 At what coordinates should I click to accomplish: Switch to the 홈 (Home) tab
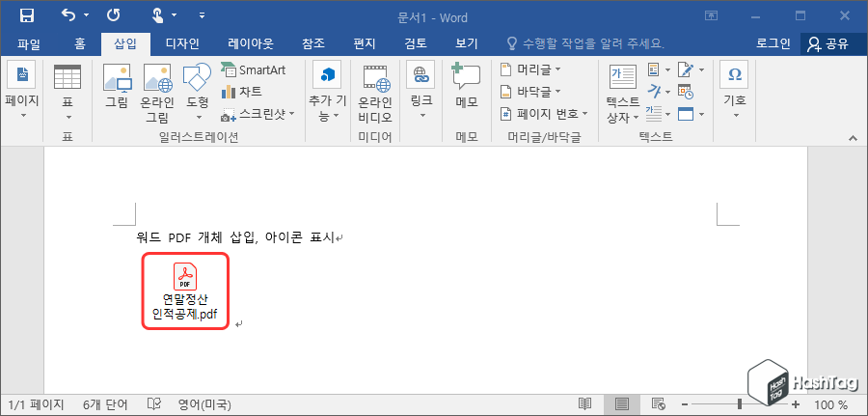coord(80,43)
